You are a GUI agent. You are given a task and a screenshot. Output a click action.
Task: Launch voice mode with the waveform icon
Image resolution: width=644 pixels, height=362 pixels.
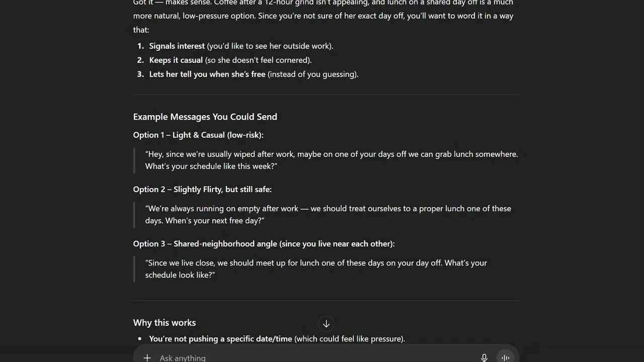pos(506,357)
